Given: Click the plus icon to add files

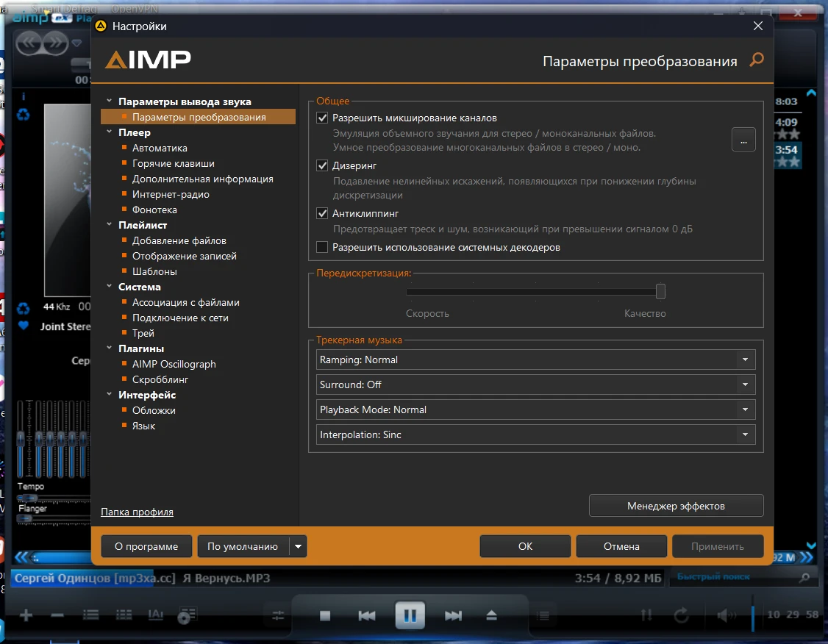Looking at the screenshot, I should 26,615.
